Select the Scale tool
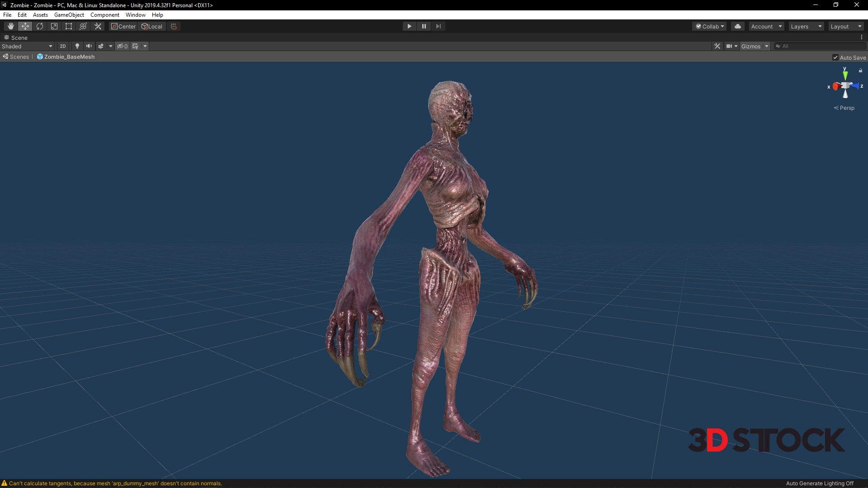 54,26
